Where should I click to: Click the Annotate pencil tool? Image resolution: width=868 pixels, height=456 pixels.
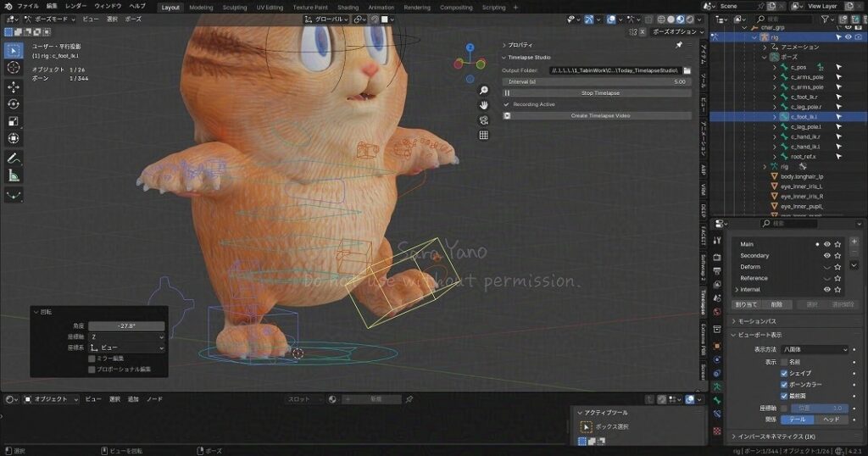click(14, 158)
